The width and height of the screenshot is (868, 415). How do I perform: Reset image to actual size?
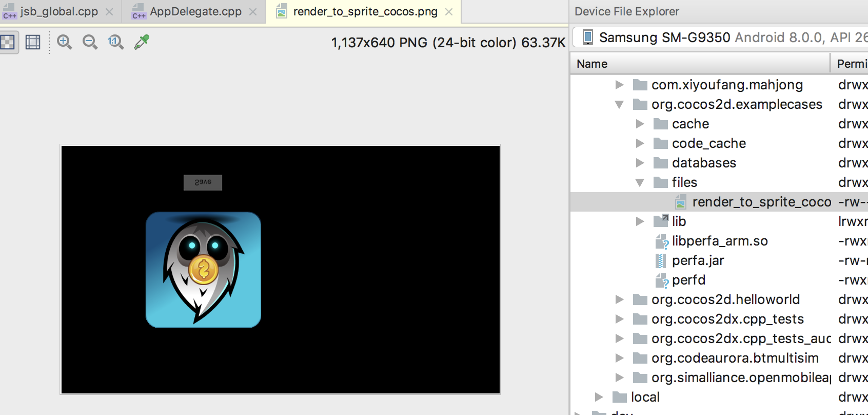pos(115,42)
